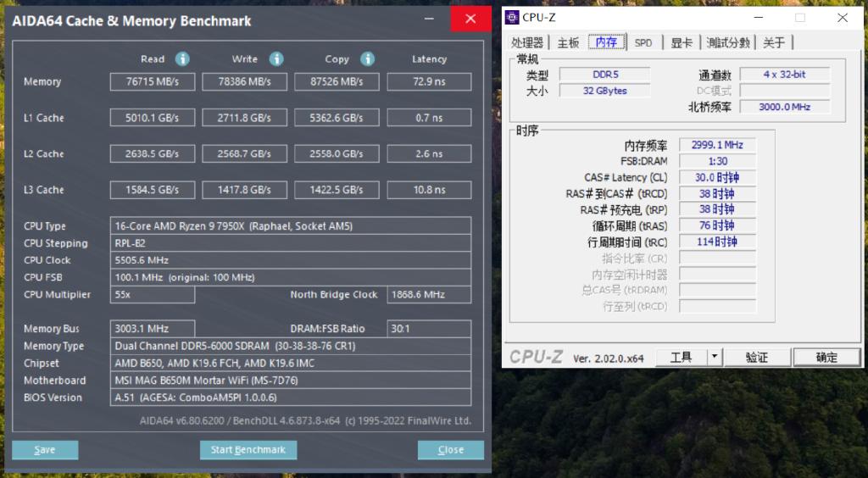
Task: Click the L3 Cache latency 10.8 ns
Action: 429,190
